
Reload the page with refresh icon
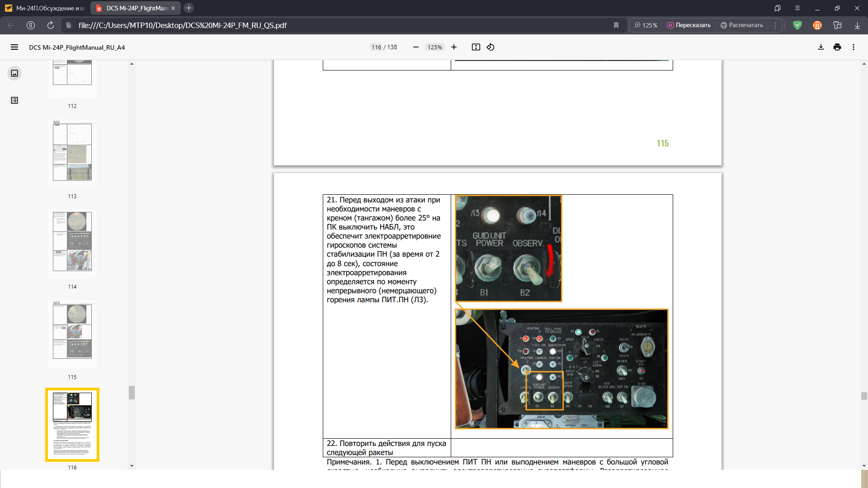[x=51, y=25]
